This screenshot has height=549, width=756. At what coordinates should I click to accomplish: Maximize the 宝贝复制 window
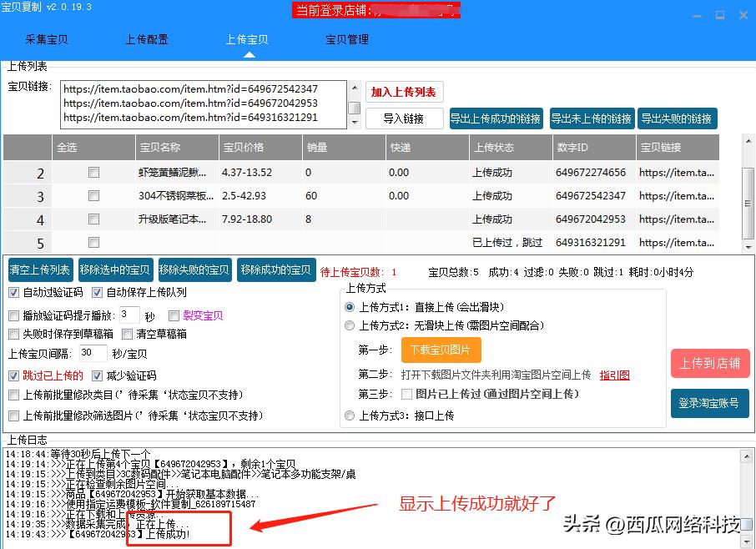720,15
